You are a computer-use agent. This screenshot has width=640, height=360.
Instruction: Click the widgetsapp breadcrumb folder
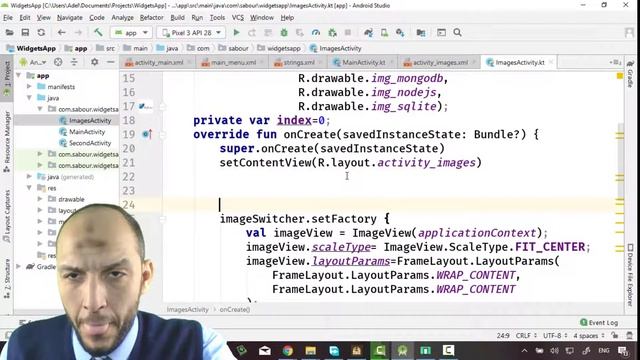[279, 48]
